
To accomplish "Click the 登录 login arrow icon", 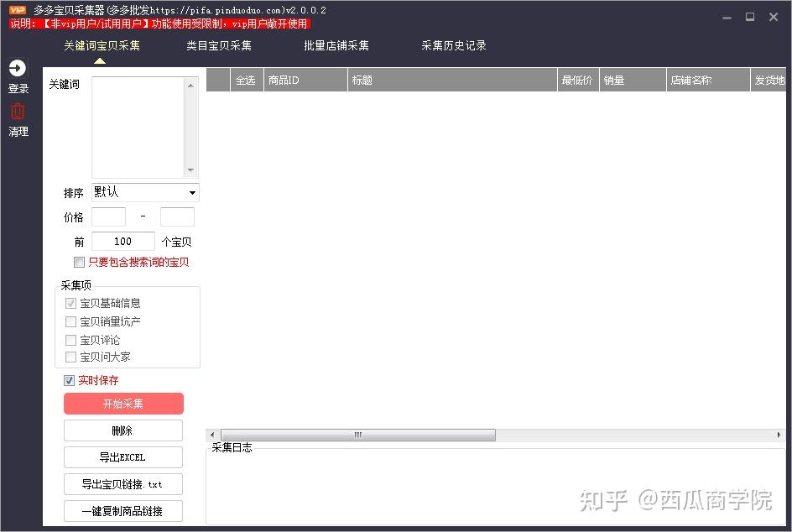I will click(18, 69).
